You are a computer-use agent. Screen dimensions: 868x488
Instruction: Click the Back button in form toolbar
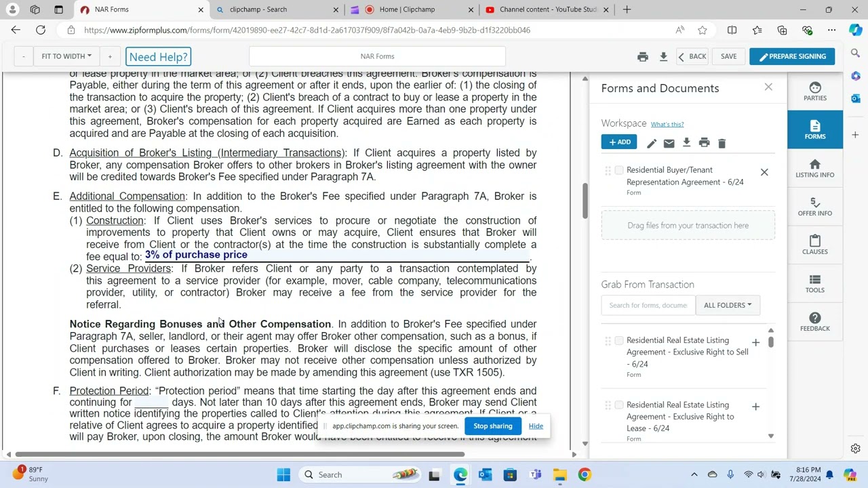(x=692, y=56)
